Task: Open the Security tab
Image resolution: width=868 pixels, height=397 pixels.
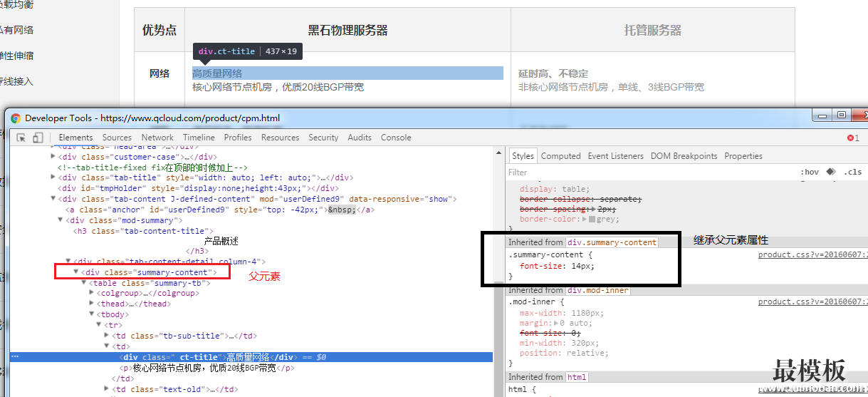Action: pyautogui.click(x=323, y=138)
